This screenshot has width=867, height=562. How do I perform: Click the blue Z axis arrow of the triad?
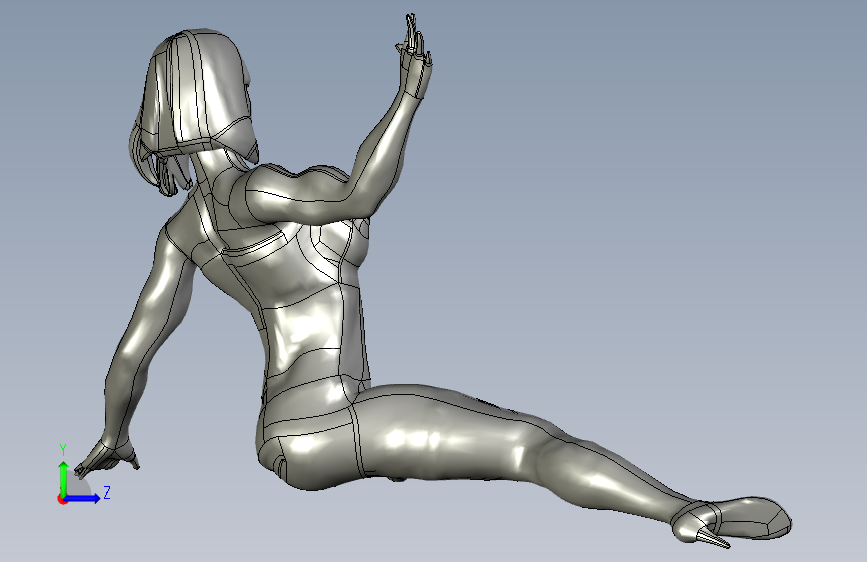[83, 498]
